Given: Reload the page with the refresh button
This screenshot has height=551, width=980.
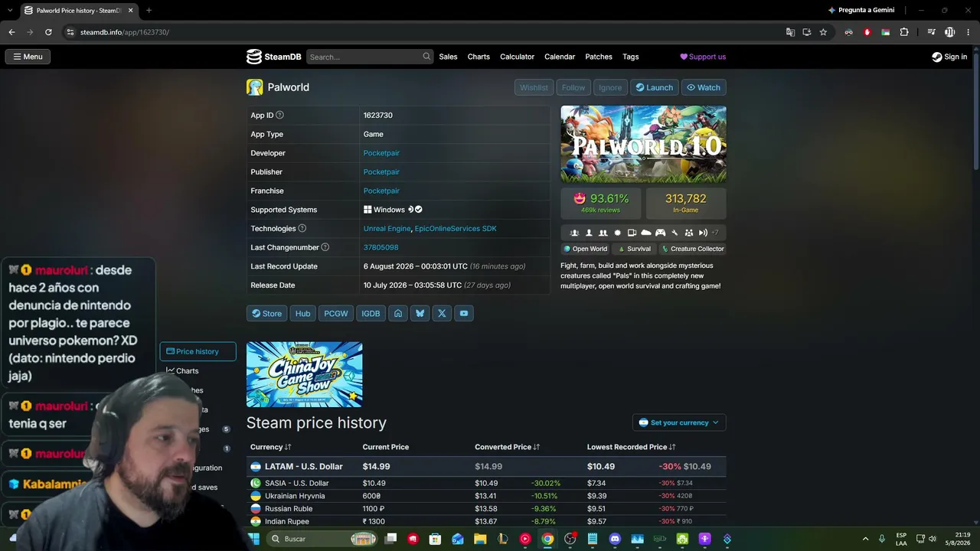Looking at the screenshot, I should (48, 32).
